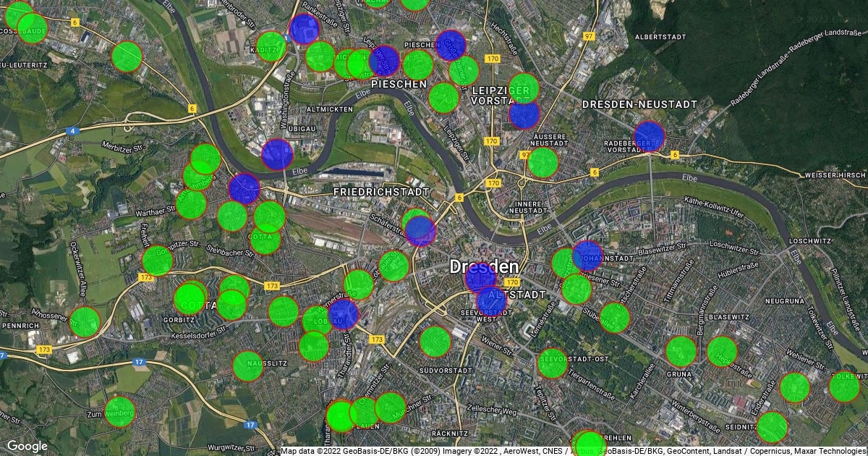
Task: Click the green marker at Tolkewitz
Action: point(843,387)
